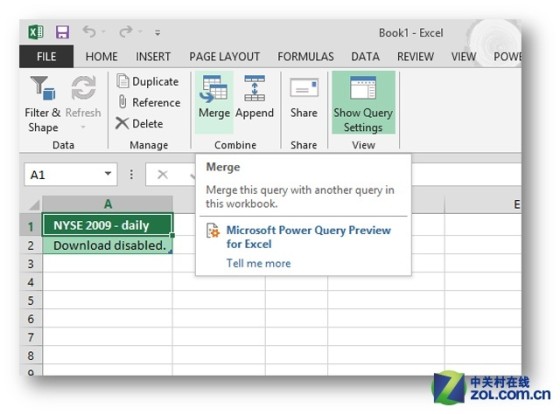This screenshot has height=414, width=560.
Task: Click the Refresh icon
Action: [x=83, y=88]
